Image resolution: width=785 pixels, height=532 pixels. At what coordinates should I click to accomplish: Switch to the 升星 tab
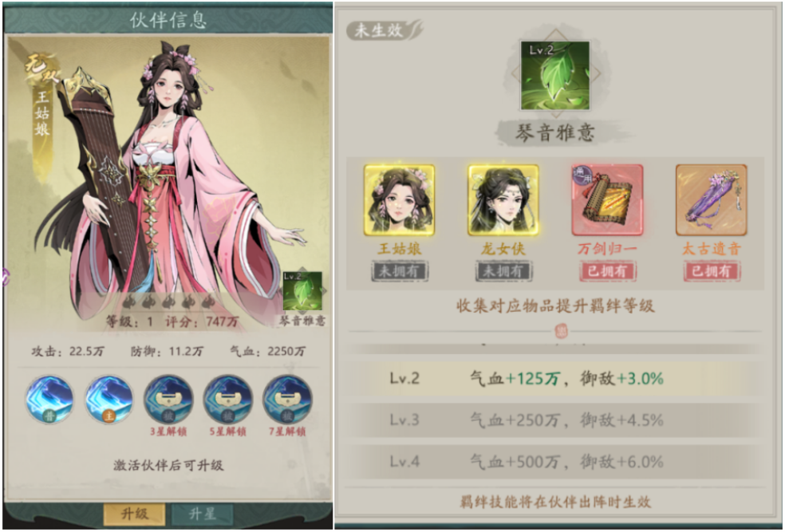pyautogui.click(x=203, y=514)
